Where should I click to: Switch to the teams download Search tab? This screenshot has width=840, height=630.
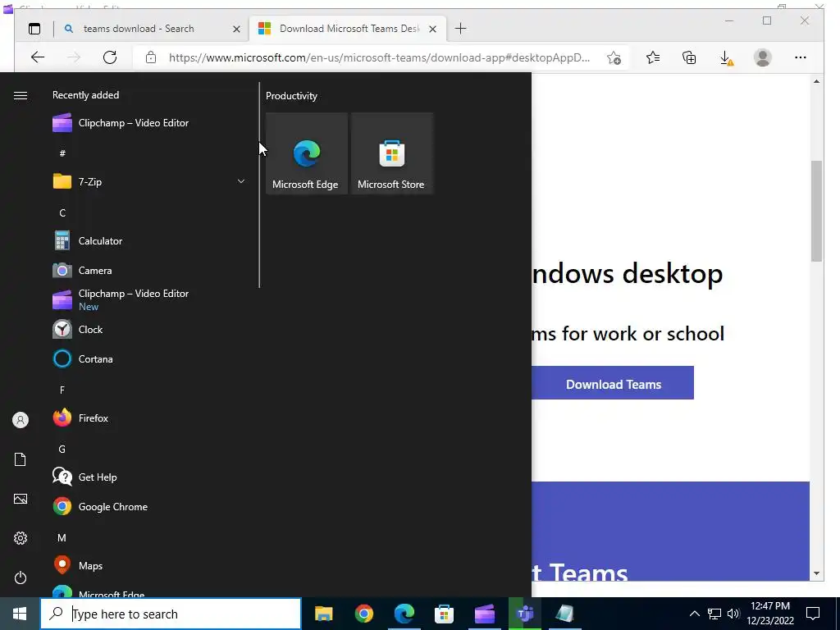pyautogui.click(x=139, y=29)
